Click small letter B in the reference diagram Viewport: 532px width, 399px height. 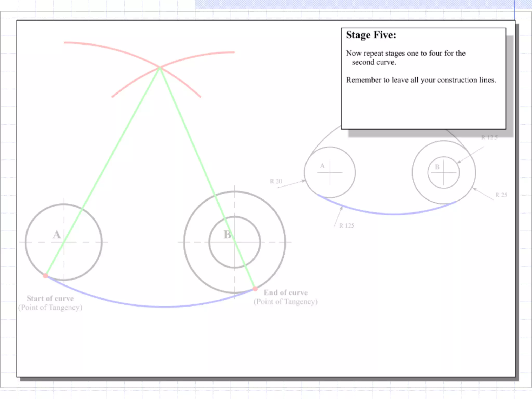click(437, 167)
